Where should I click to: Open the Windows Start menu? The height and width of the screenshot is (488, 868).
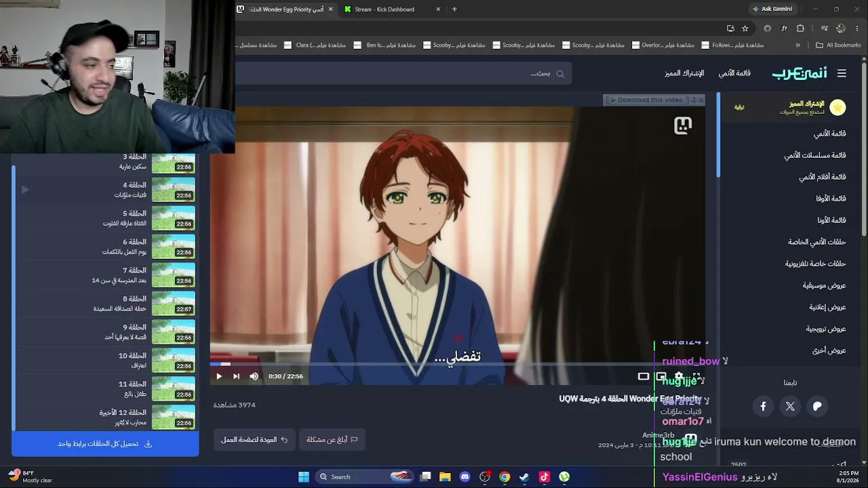(x=304, y=476)
